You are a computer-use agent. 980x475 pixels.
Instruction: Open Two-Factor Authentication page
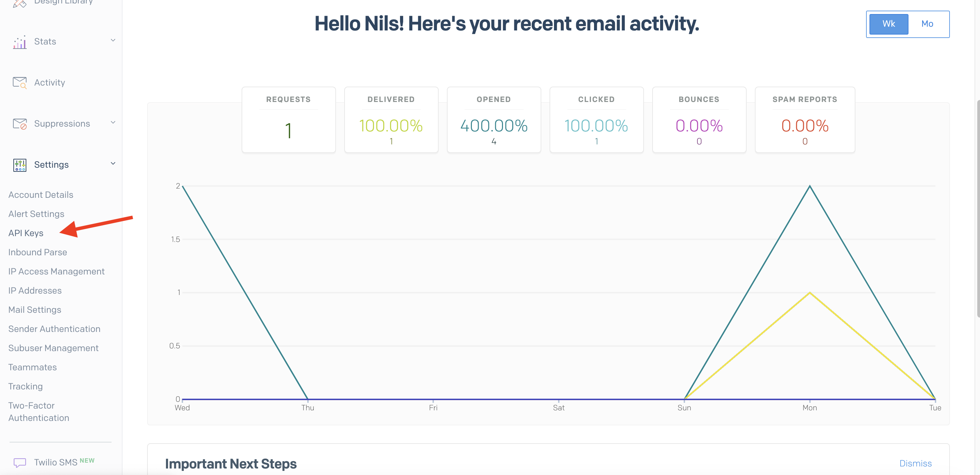(38, 412)
